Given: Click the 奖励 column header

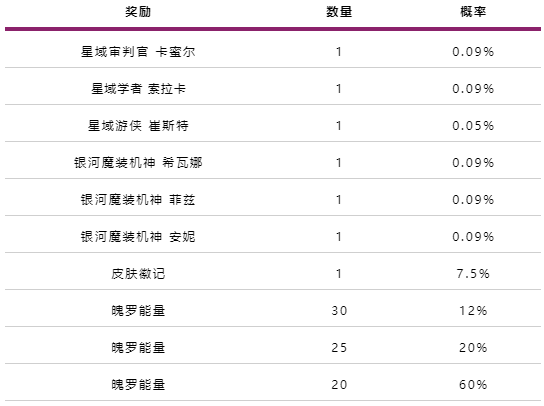Looking at the screenshot, I should click(138, 12).
